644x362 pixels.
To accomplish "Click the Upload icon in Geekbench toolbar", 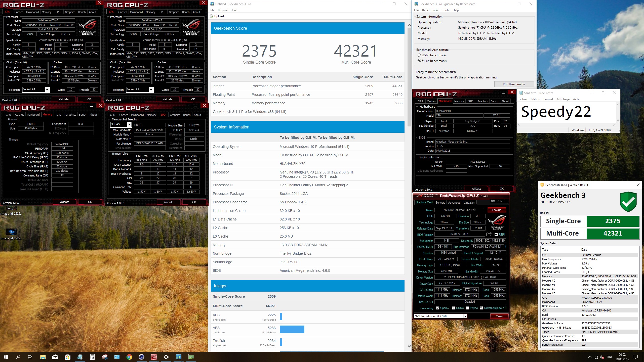I will tap(212, 16).
